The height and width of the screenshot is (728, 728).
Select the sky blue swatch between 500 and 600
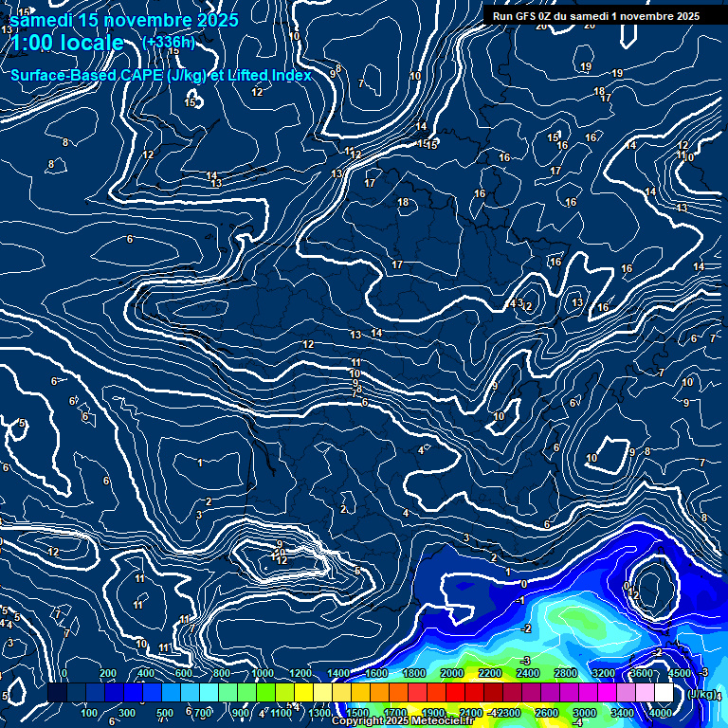coord(172,692)
